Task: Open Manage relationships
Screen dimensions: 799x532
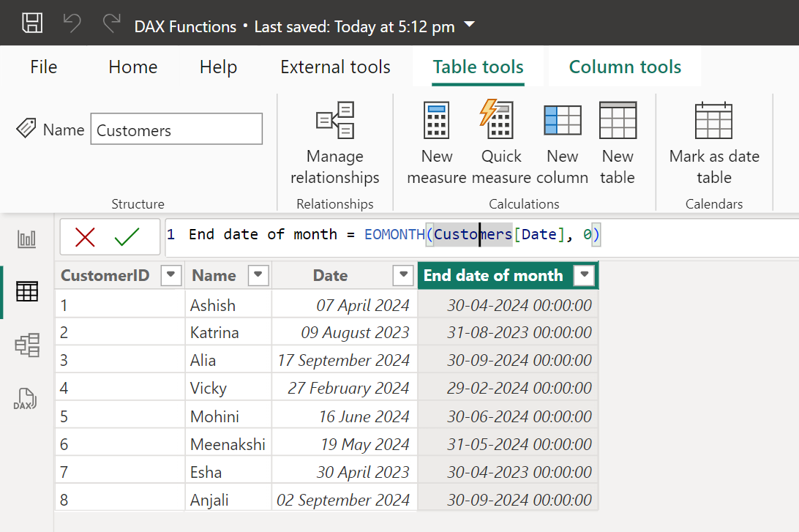Action: [x=334, y=143]
